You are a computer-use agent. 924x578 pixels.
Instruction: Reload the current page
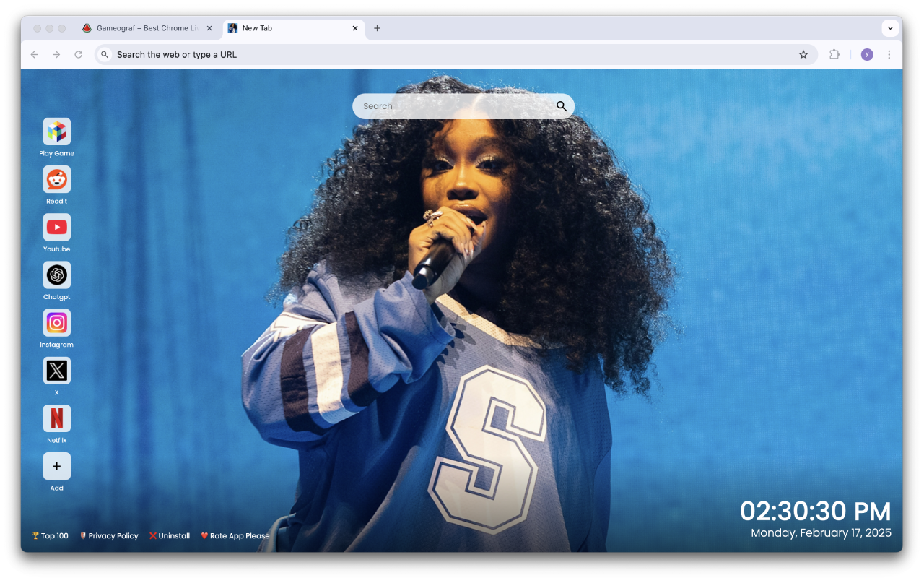pyautogui.click(x=79, y=54)
